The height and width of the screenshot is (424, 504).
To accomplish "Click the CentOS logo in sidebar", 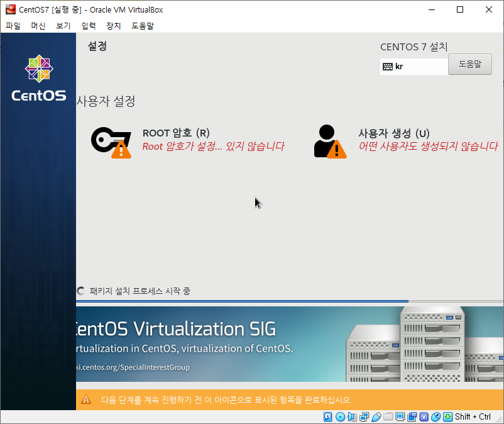I will click(x=39, y=78).
